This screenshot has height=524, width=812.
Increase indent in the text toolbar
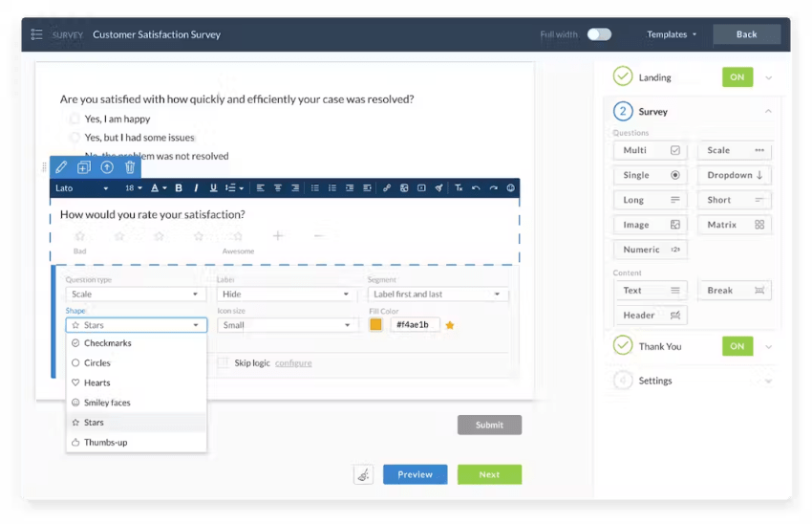point(367,188)
